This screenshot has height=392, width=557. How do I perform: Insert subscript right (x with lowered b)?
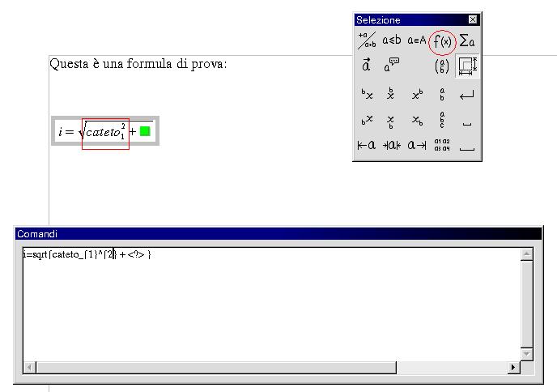(x=417, y=121)
